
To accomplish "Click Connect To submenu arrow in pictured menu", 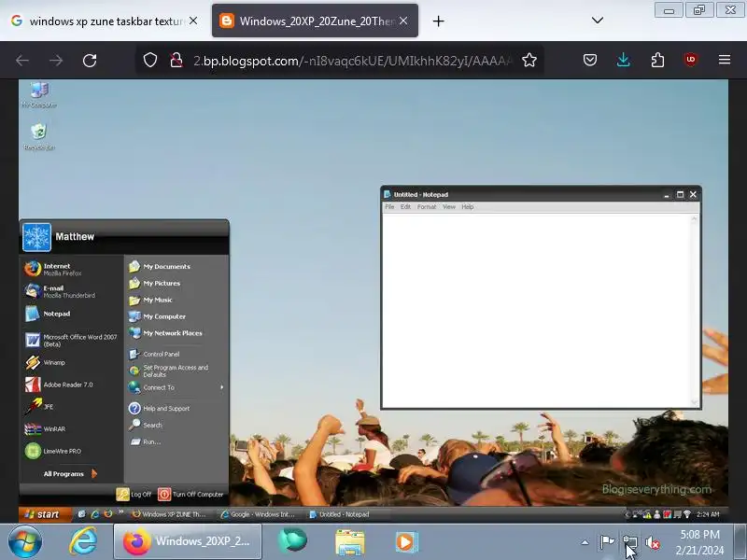I will pos(221,387).
